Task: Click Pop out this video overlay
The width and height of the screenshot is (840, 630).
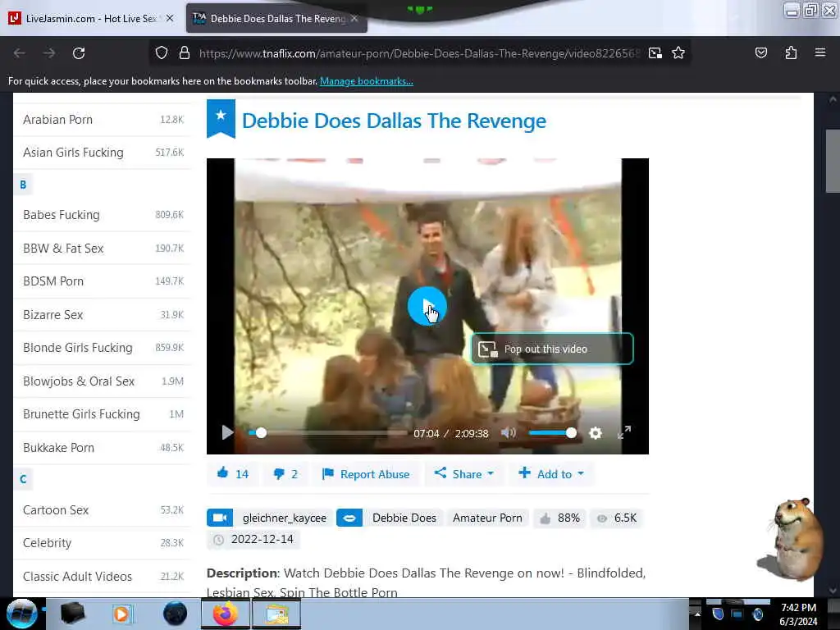Action: point(552,349)
